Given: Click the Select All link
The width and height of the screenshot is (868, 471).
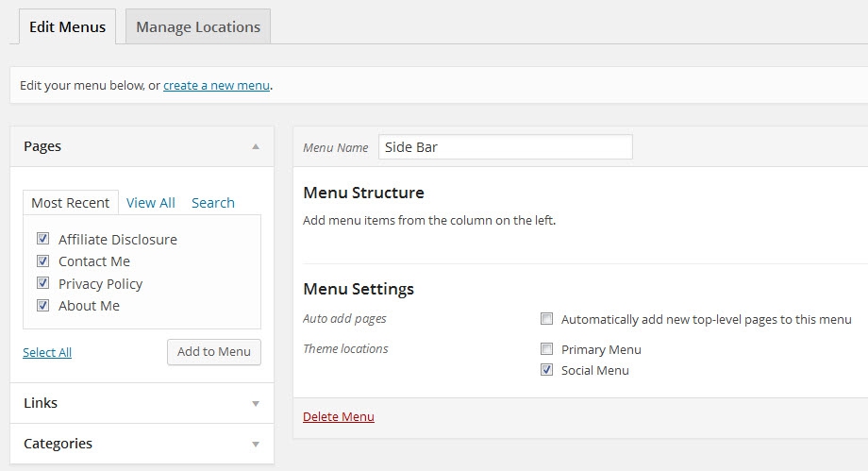Looking at the screenshot, I should click(x=47, y=352).
